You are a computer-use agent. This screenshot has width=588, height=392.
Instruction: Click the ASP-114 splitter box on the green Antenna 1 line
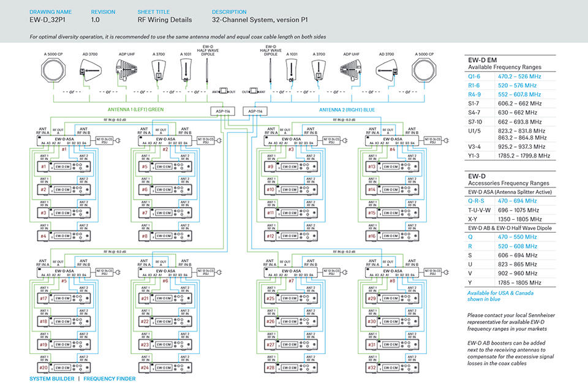(x=223, y=111)
